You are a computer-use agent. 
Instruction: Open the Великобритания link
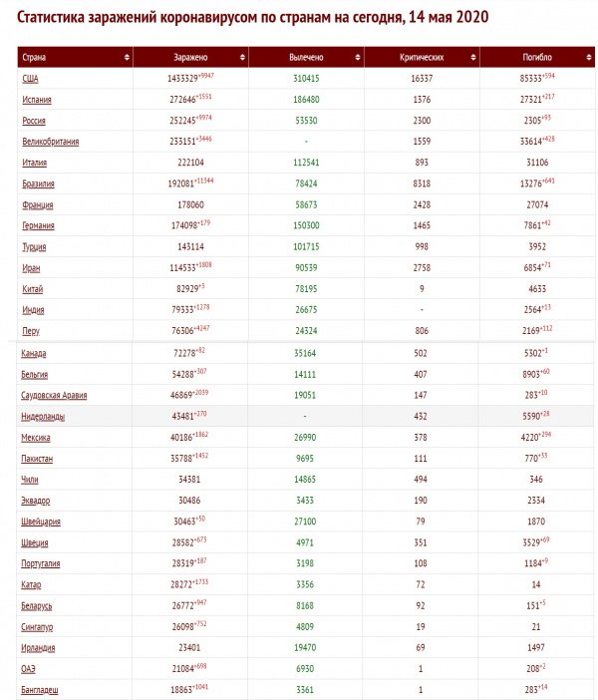(50, 142)
